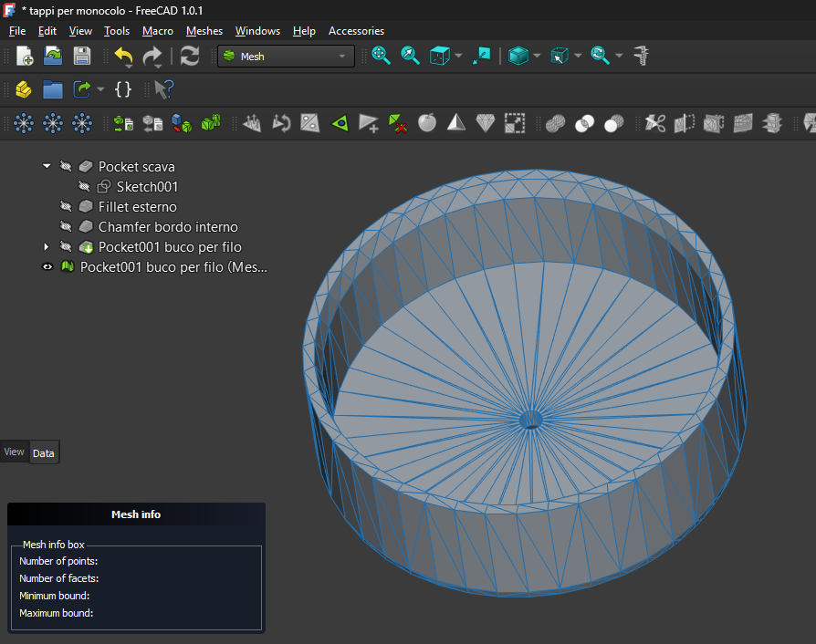816x644 pixels.
Task: Open the Mesh workbench dropdown
Action: [286, 56]
